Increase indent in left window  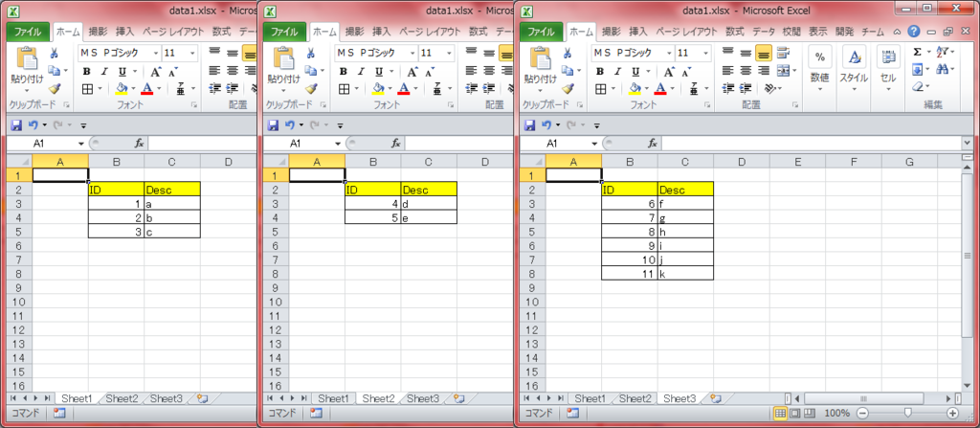point(232,89)
